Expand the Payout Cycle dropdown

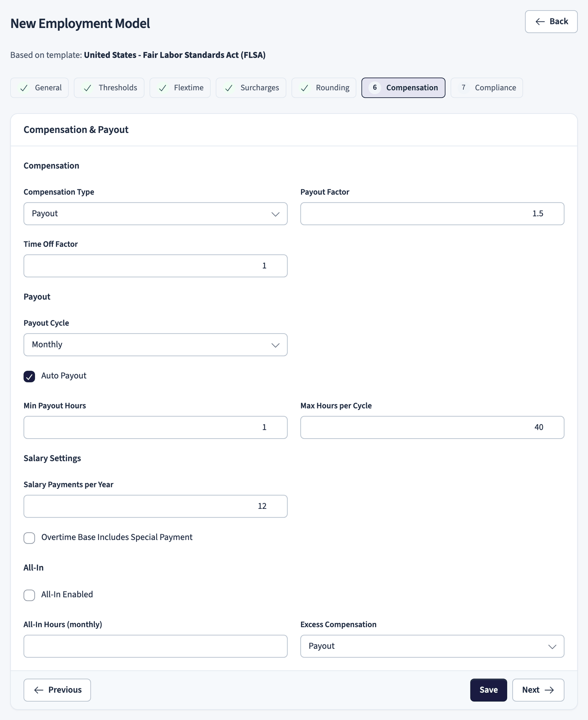tap(155, 345)
